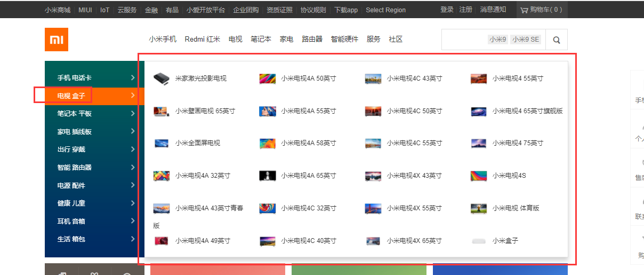Open 小米电视4X 43英寸
The image size is (644, 275).
[x=415, y=176]
